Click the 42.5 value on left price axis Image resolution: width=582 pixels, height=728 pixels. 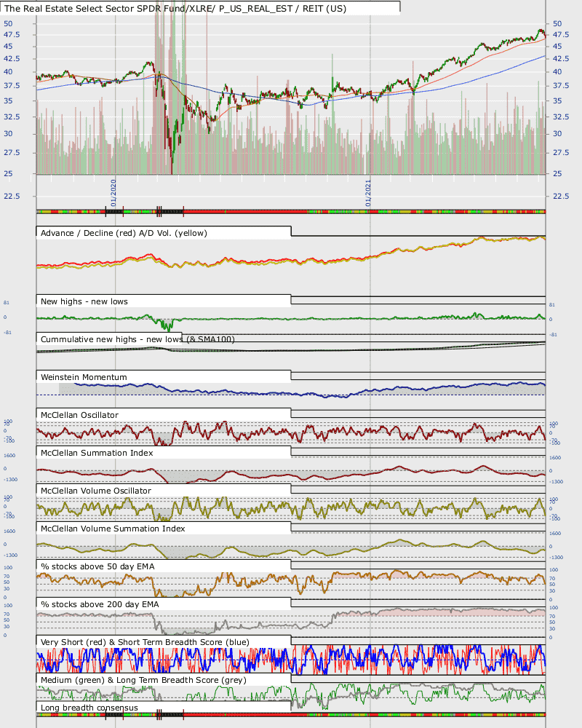coord(12,58)
